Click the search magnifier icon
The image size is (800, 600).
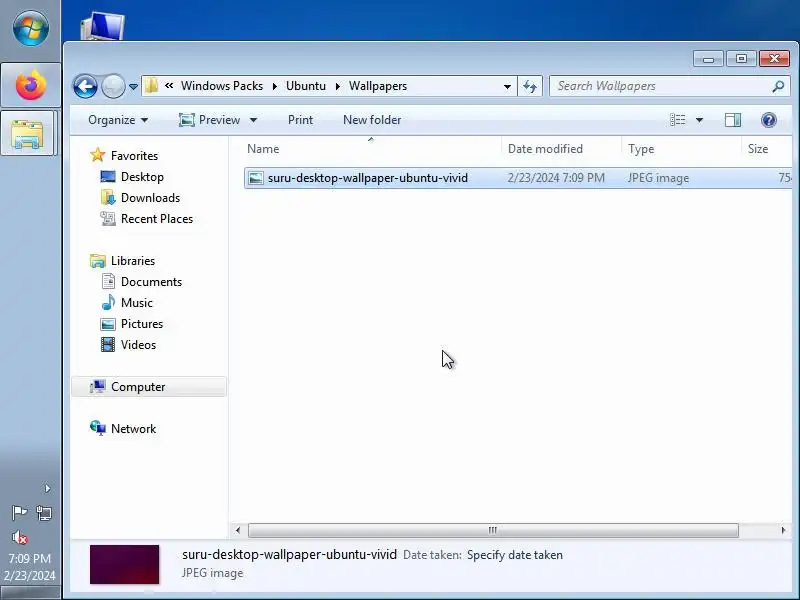tap(778, 86)
